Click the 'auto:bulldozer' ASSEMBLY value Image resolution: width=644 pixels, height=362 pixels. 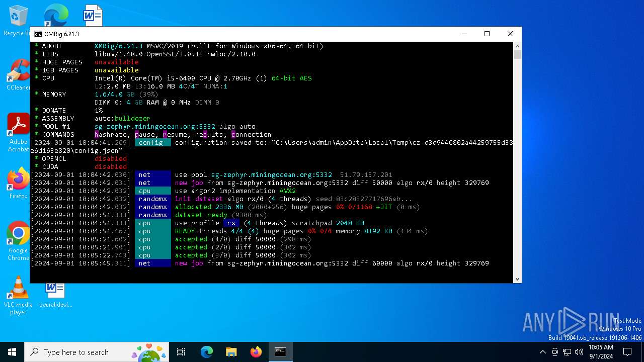(x=123, y=119)
